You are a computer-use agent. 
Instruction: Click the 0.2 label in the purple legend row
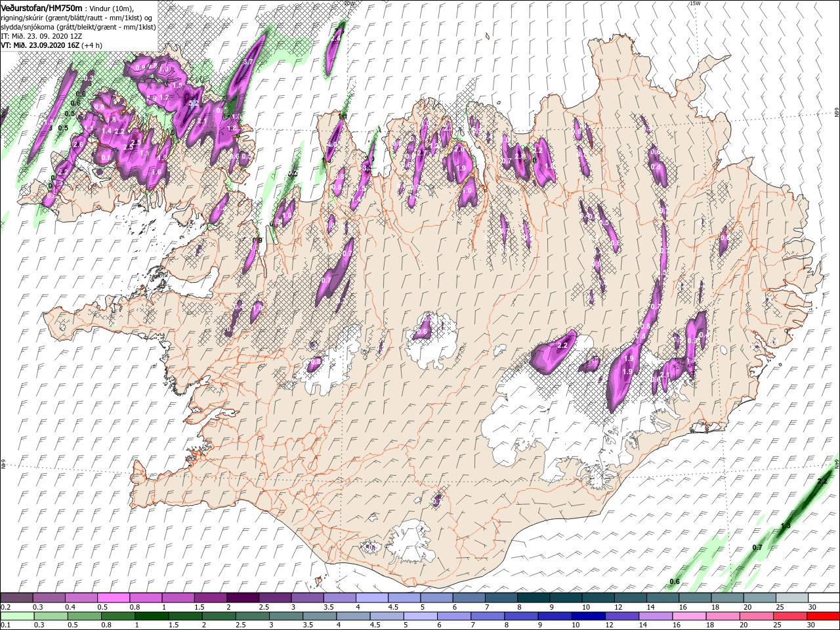pyautogui.click(x=6, y=608)
